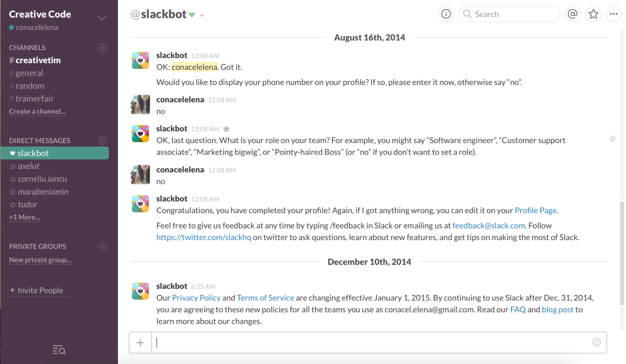Attach a file with the plus button

(x=140, y=343)
